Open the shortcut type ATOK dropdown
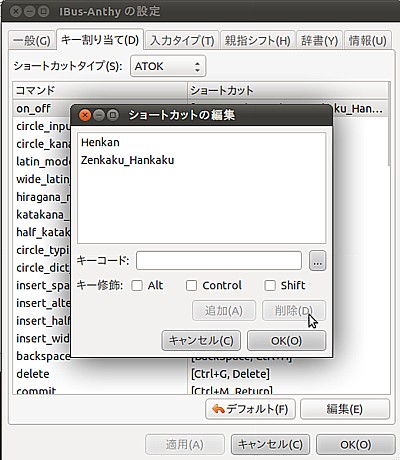 [x=168, y=66]
